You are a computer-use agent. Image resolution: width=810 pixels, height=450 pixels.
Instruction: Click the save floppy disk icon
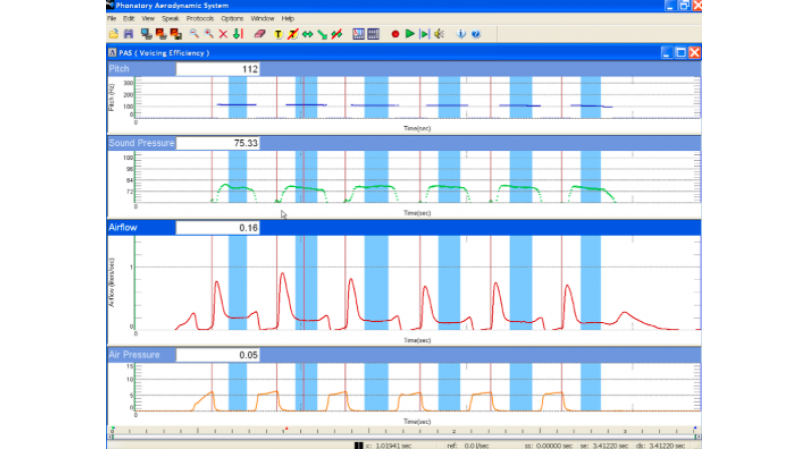[127, 34]
